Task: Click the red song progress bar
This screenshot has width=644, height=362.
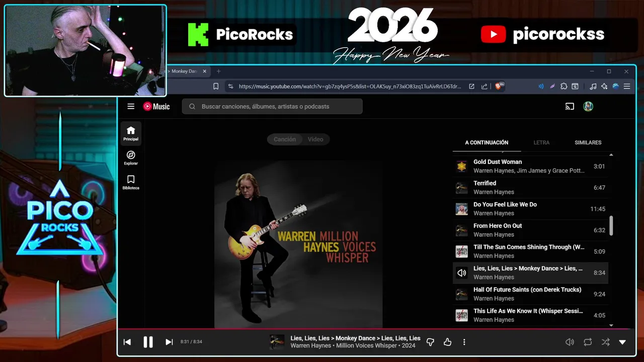Action: coord(376,329)
